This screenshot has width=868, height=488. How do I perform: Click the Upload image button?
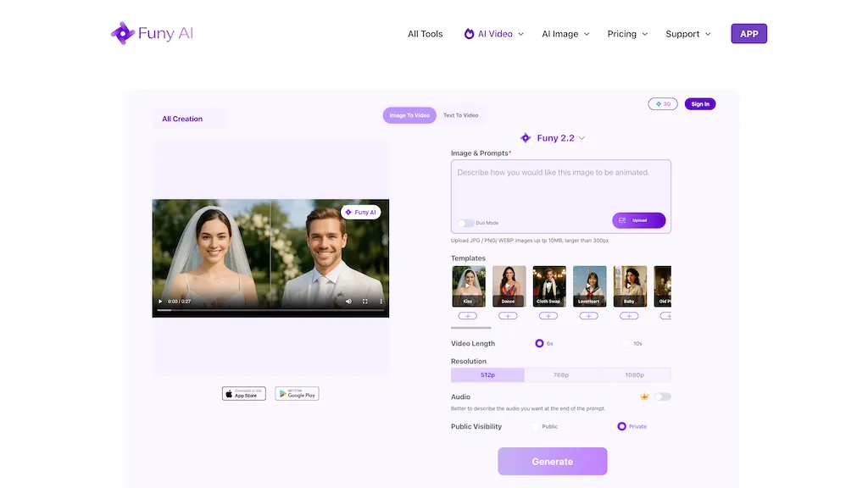(x=639, y=220)
